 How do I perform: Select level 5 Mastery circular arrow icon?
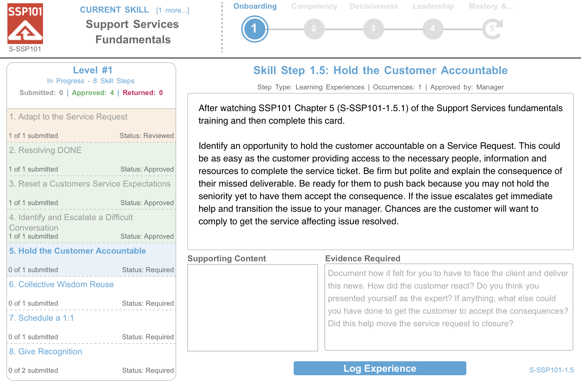click(x=493, y=29)
